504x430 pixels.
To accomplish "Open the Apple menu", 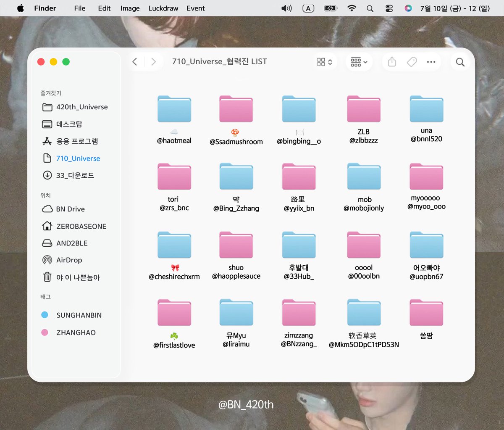I will (20, 8).
